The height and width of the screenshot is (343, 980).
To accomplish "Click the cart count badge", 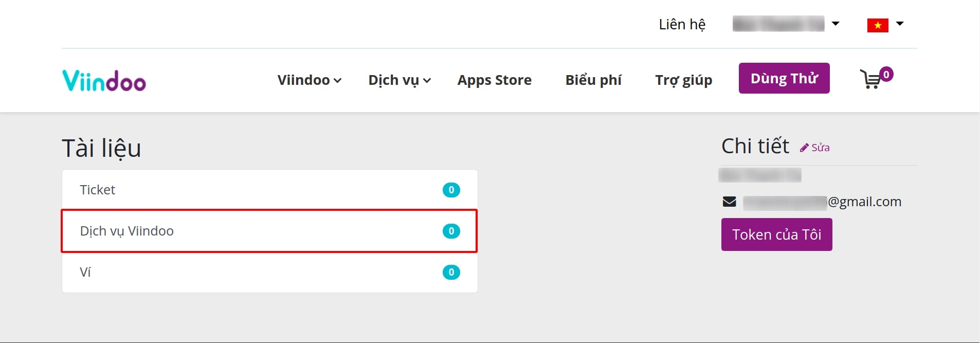I will coord(886,75).
